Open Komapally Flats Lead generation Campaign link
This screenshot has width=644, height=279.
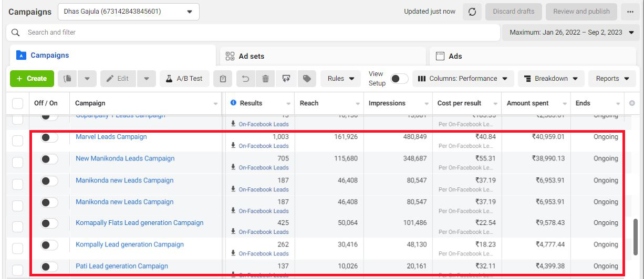[139, 223]
